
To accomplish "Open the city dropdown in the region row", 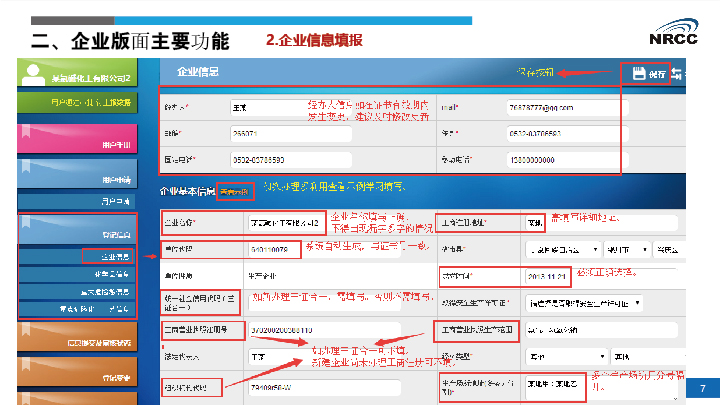I will 615,249.
